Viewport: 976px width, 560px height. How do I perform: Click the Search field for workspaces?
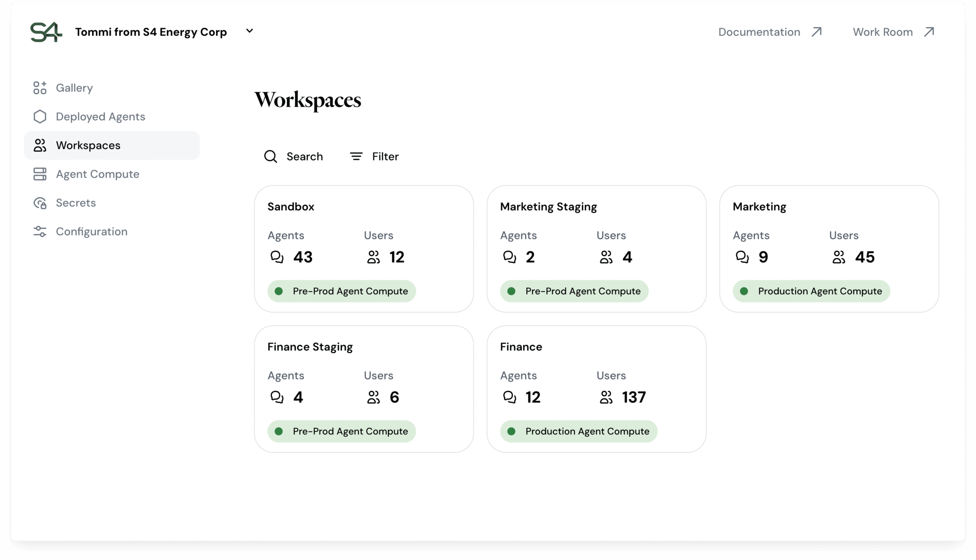pos(293,157)
